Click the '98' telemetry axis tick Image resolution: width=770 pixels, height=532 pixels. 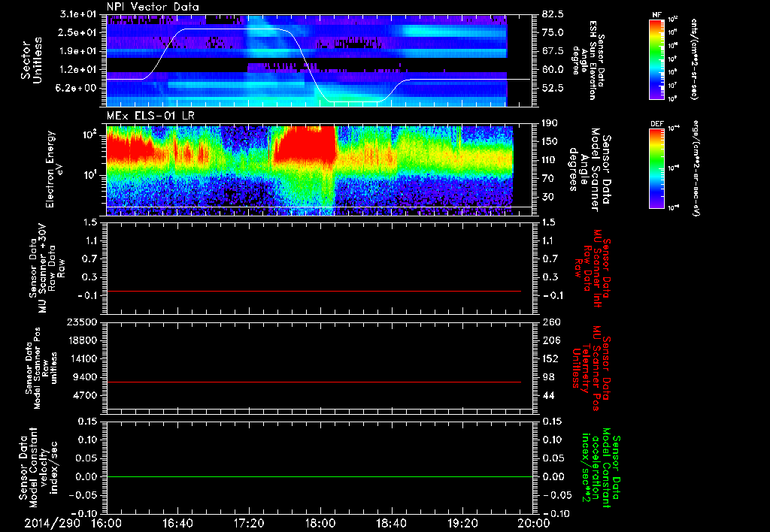[x=548, y=377]
